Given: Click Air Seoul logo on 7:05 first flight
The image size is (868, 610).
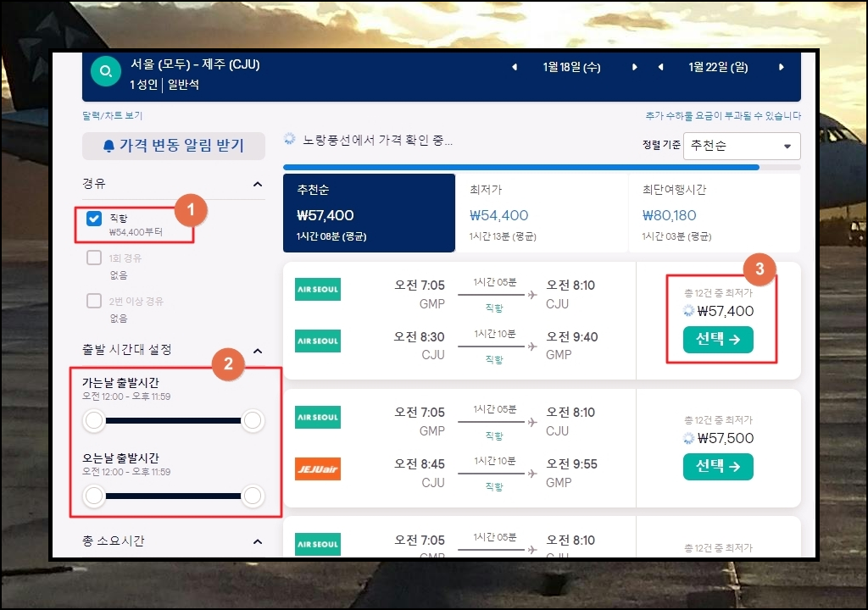Looking at the screenshot, I should 318,289.
